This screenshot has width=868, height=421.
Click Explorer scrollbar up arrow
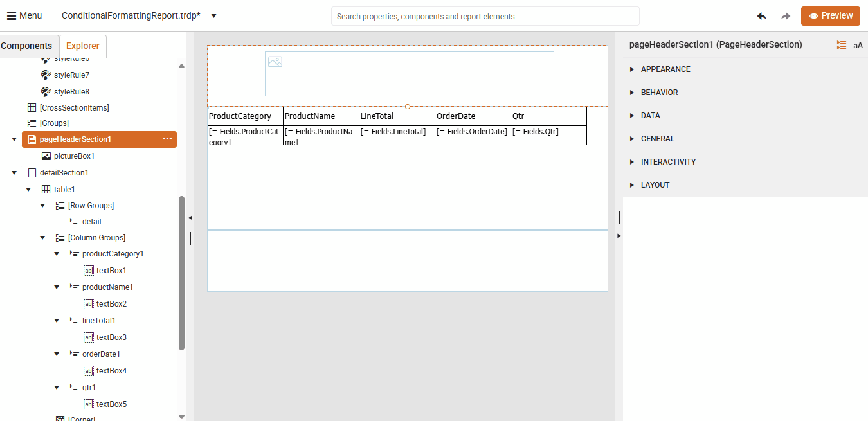[x=181, y=66]
